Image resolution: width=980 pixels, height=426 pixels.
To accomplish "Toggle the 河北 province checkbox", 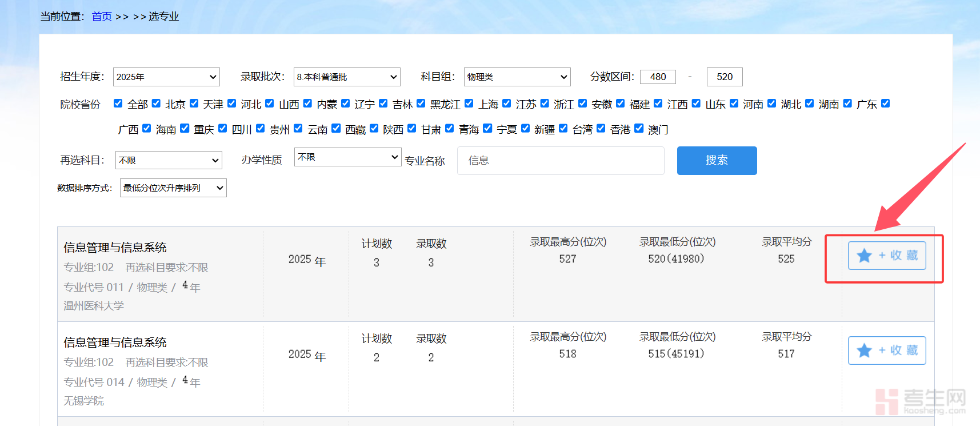I will pos(231,103).
